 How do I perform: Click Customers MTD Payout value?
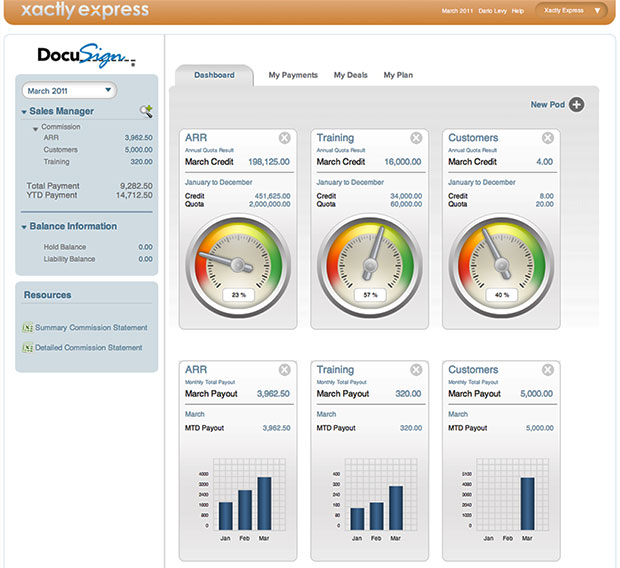[540, 428]
